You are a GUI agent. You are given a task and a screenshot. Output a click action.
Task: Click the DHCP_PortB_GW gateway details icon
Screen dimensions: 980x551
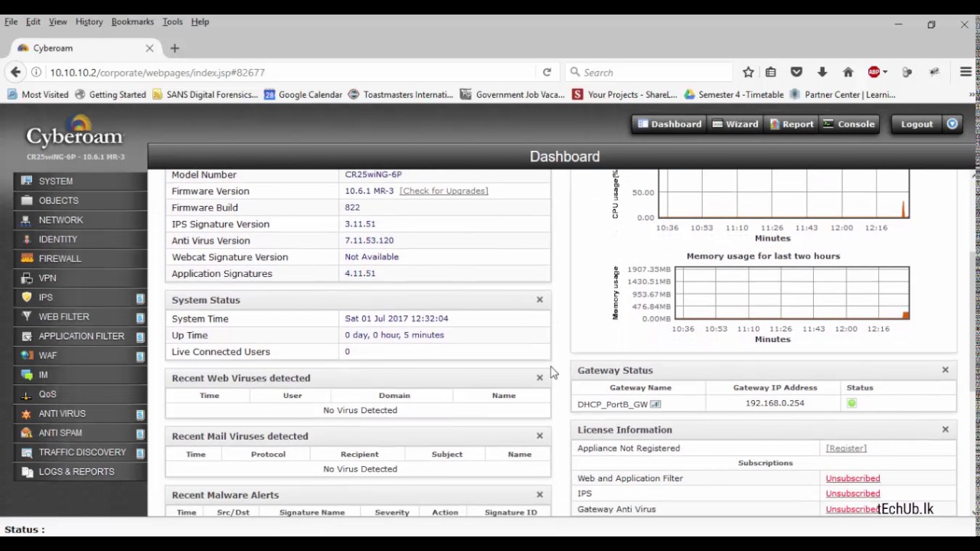[x=655, y=404]
